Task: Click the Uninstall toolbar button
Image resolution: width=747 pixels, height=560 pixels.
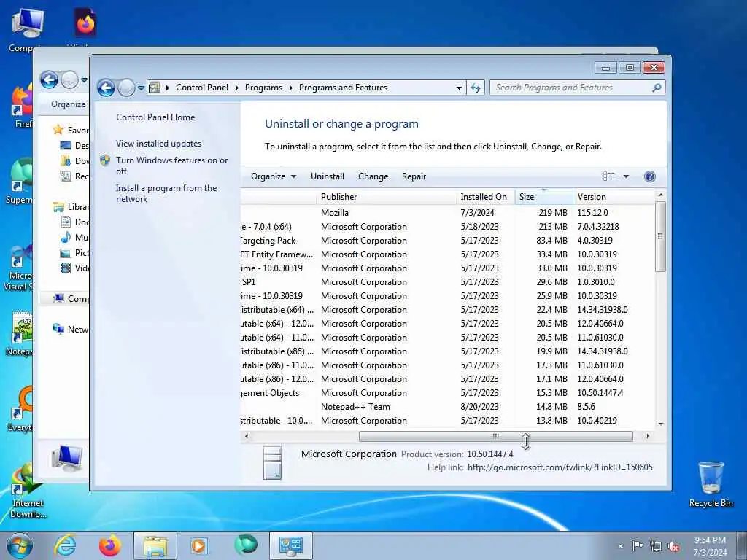Action: [328, 176]
